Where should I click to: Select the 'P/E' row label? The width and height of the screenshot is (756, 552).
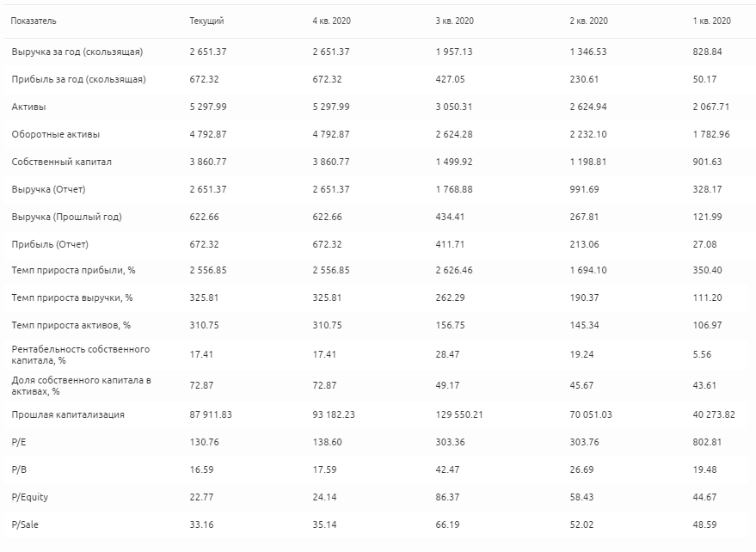tap(20, 442)
